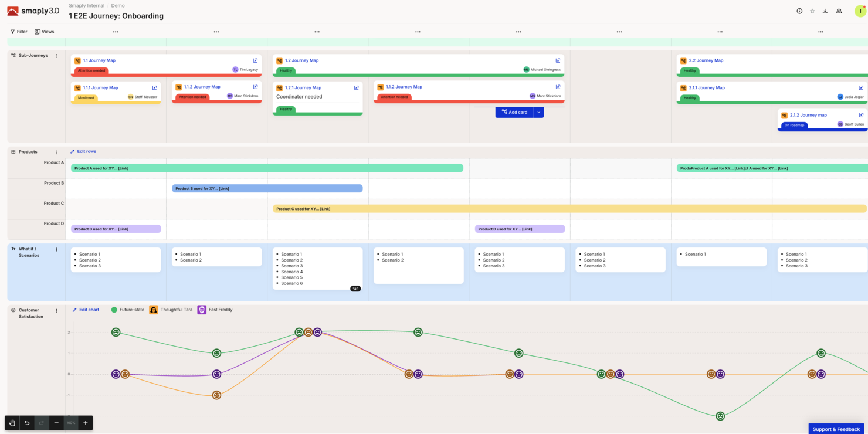Click the undo arrow in the zoom toolbar
The image size is (868, 434).
26,422
